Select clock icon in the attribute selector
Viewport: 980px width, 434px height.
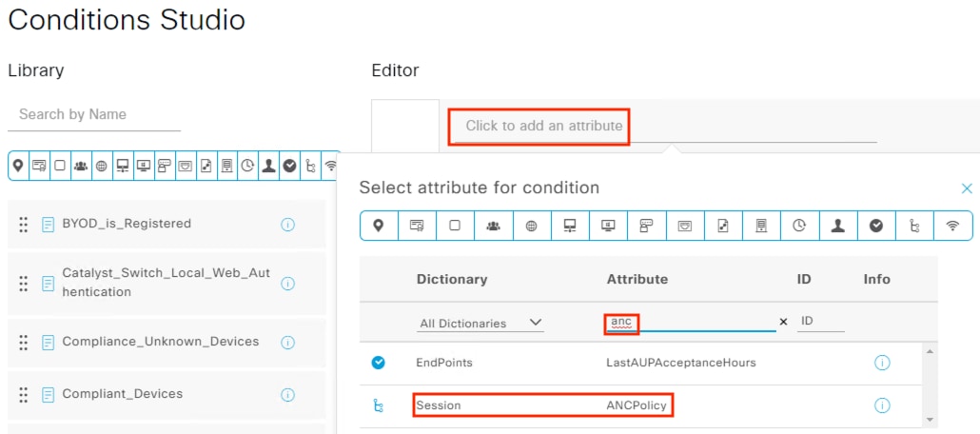[799, 226]
